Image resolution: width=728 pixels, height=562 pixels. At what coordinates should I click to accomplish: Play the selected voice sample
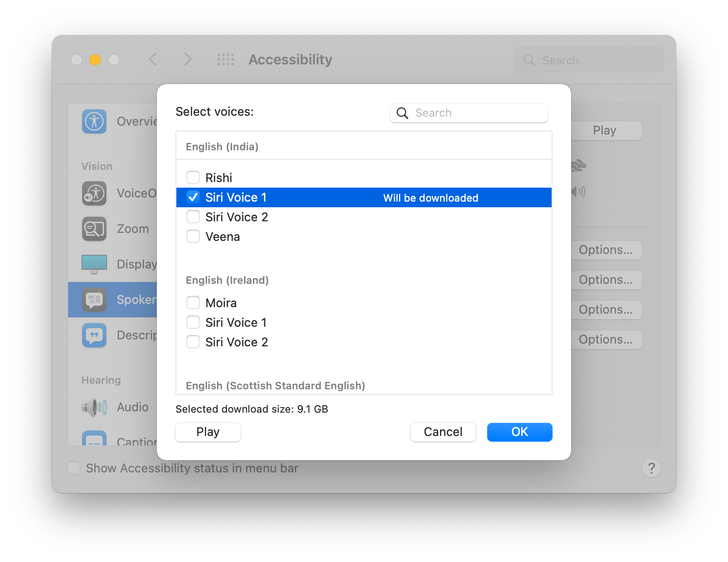pyautogui.click(x=208, y=432)
